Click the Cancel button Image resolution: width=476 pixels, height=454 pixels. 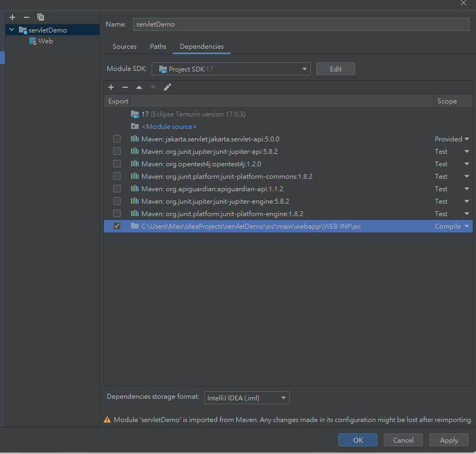pyautogui.click(x=403, y=440)
